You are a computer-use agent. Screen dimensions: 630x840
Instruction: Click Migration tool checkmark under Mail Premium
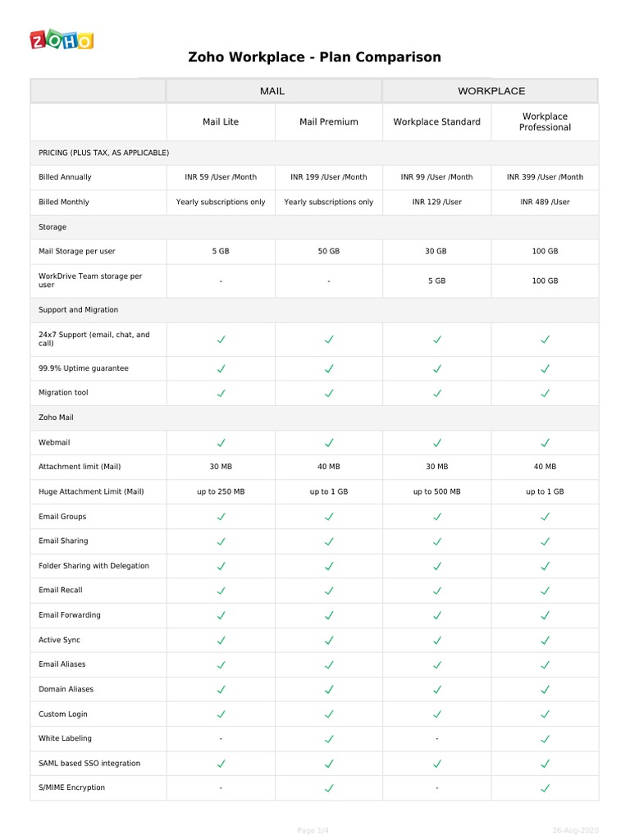tap(329, 393)
